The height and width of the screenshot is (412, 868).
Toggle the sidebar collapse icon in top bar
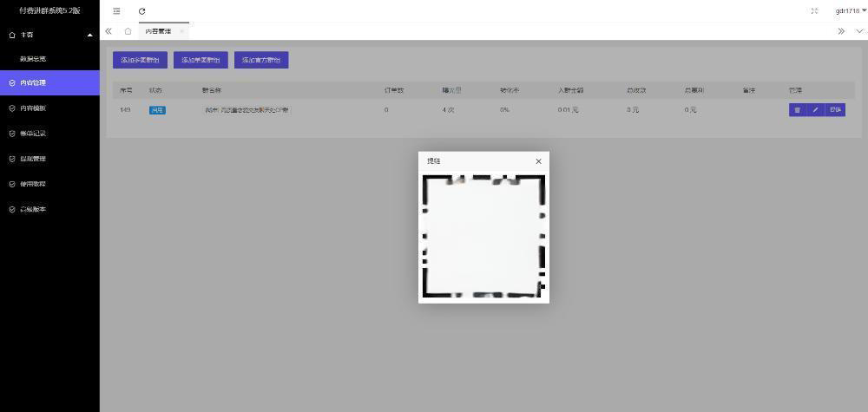[x=116, y=11]
